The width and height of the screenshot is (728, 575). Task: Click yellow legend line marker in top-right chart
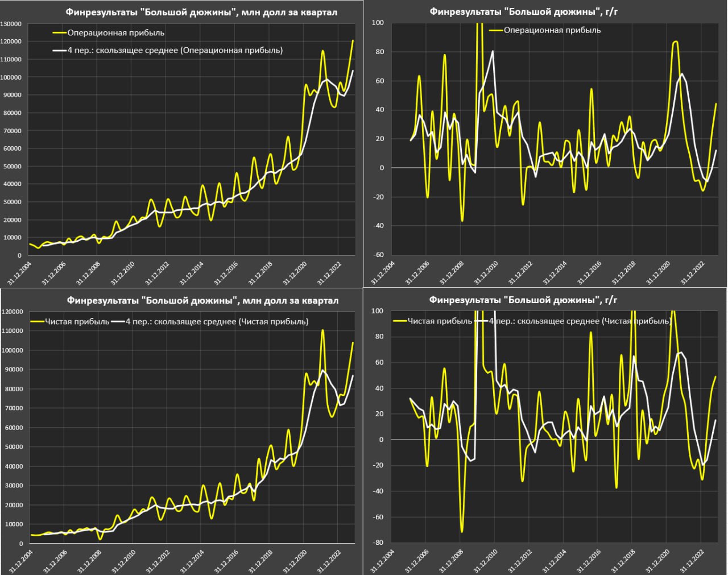tap(496, 30)
